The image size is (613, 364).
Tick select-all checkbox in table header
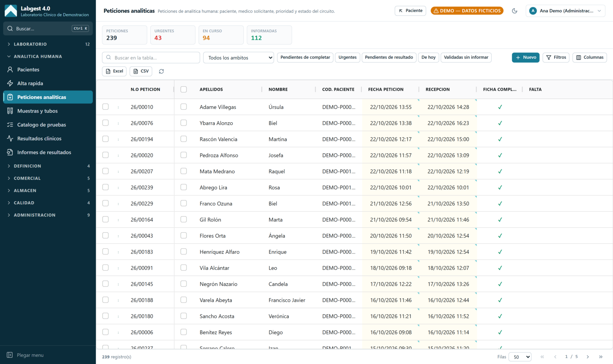click(184, 89)
